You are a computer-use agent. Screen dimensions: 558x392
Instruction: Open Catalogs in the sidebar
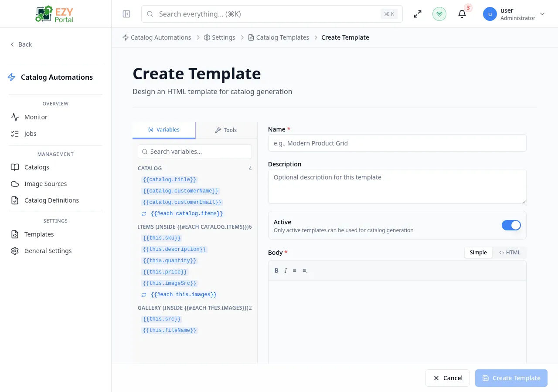tap(55, 167)
